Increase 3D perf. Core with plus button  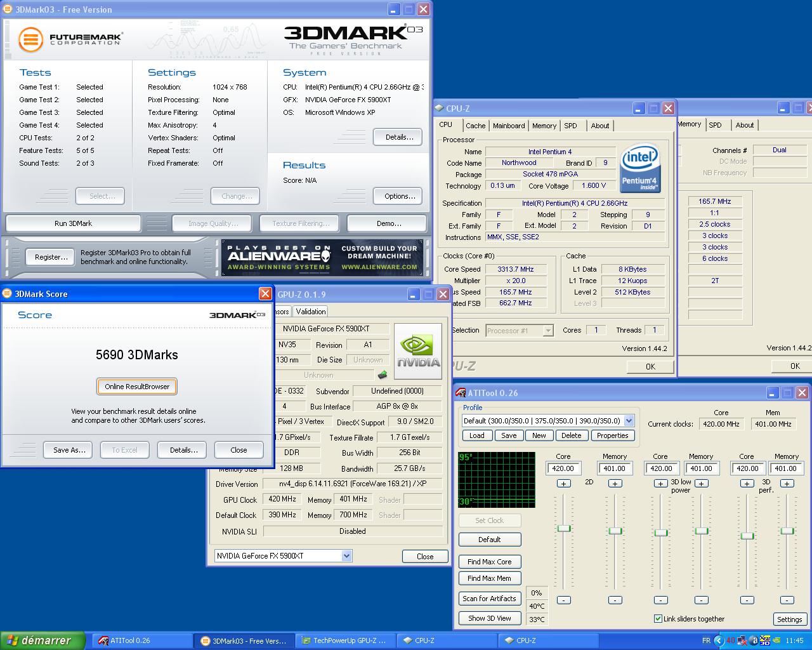pos(747,483)
